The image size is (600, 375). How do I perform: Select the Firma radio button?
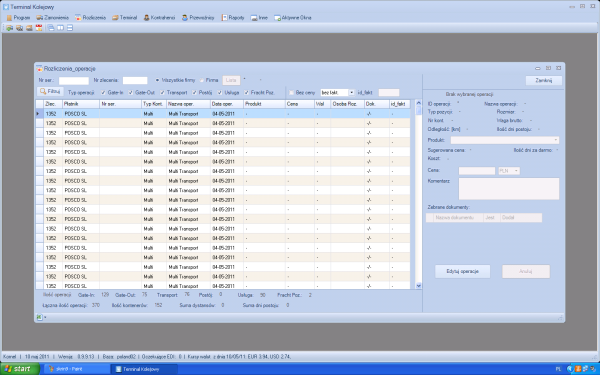click(202, 80)
